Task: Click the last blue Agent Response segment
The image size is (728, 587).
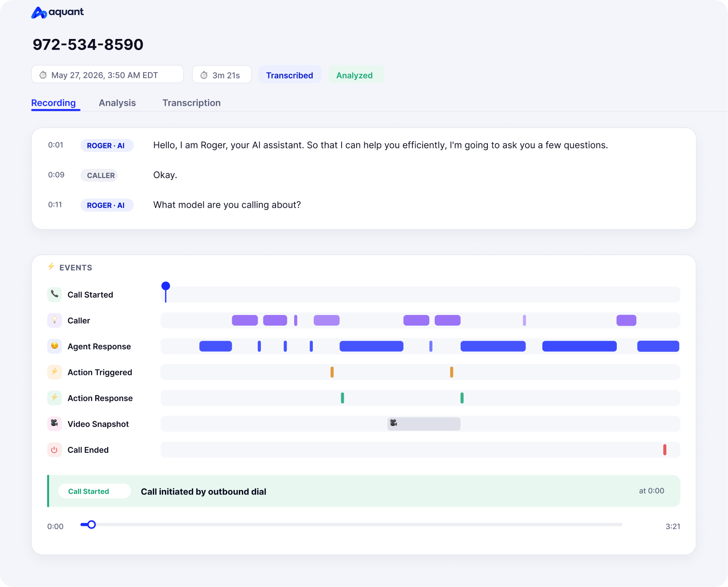Action: (658, 346)
